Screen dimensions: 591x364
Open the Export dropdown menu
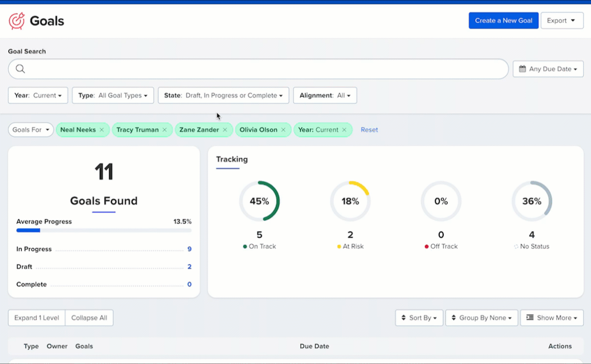tap(561, 21)
